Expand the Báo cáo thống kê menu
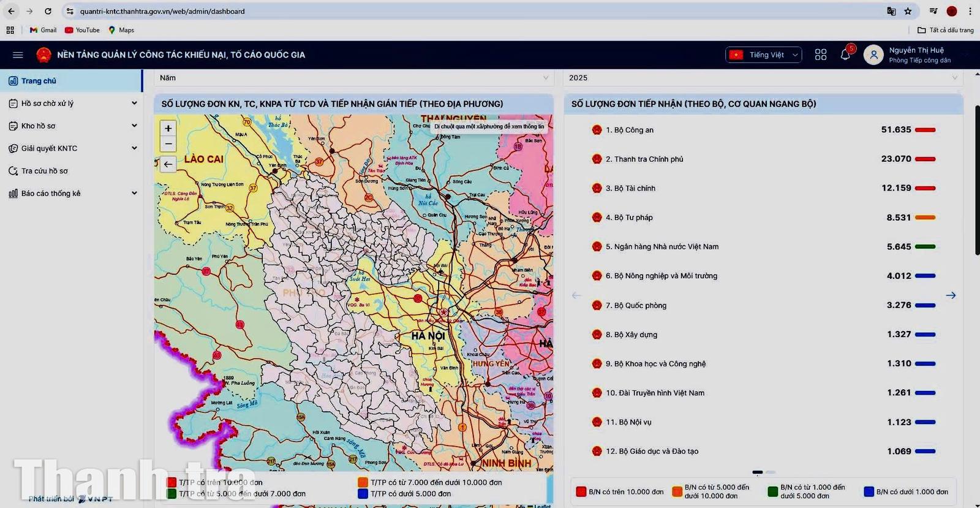Image resolution: width=980 pixels, height=508 pixels. point(72,194)
